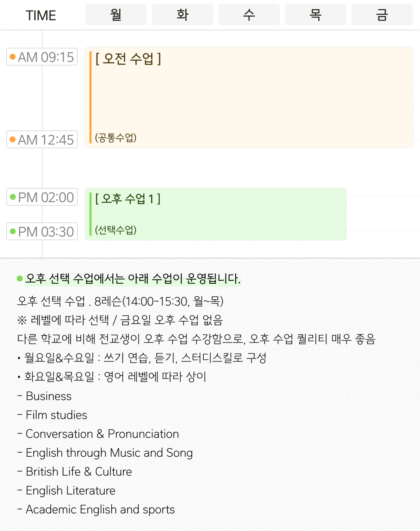
Task: Click the green dot beside PM 03:30
Action: tap(13, 231)
